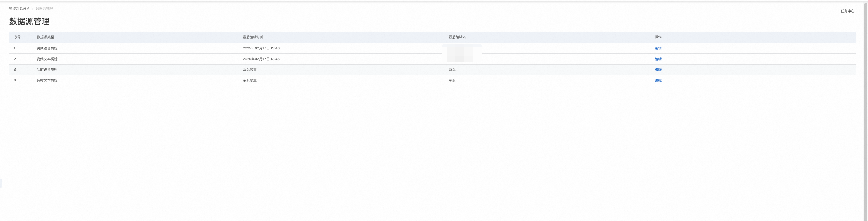Click the 序号 column header

click(x=17, y=37)
